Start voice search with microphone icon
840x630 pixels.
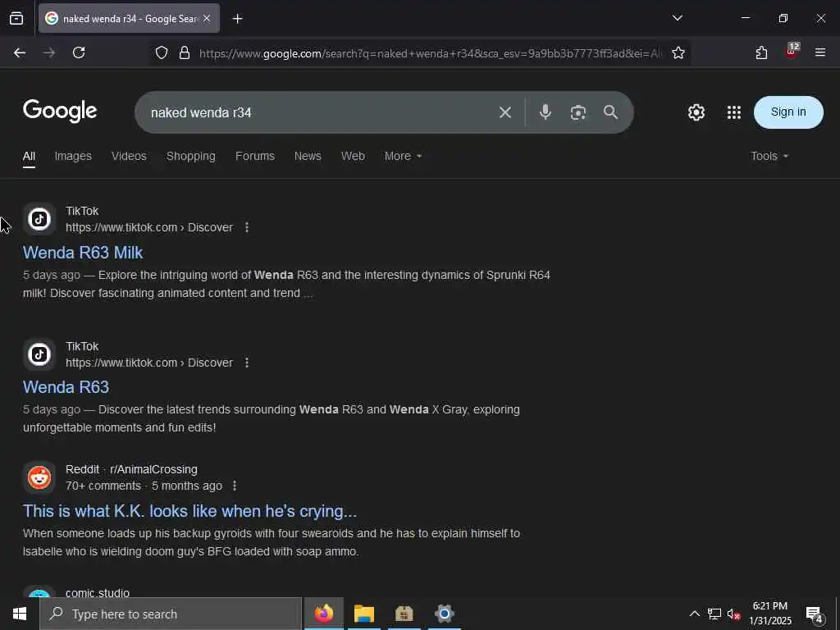pos(546,112)
